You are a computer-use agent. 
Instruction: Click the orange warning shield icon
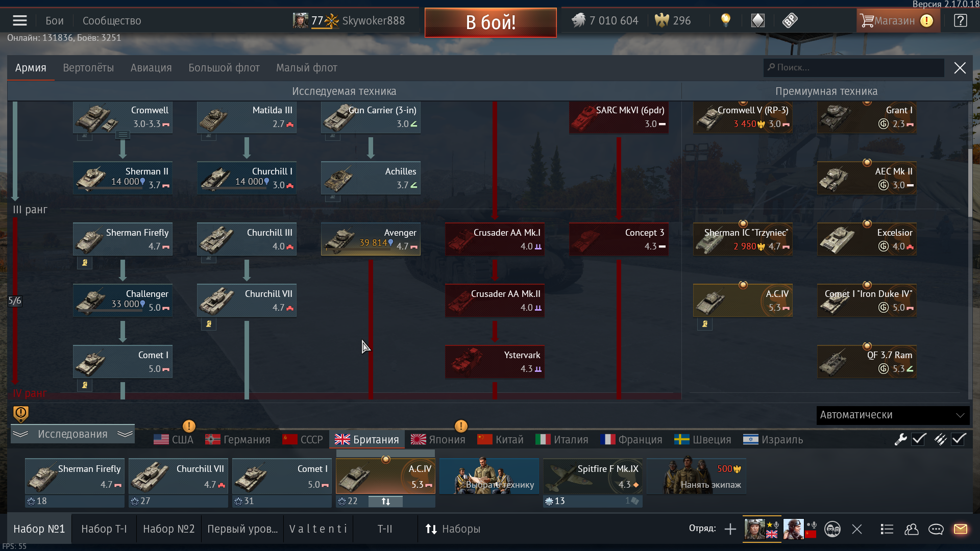coord(20,414)
